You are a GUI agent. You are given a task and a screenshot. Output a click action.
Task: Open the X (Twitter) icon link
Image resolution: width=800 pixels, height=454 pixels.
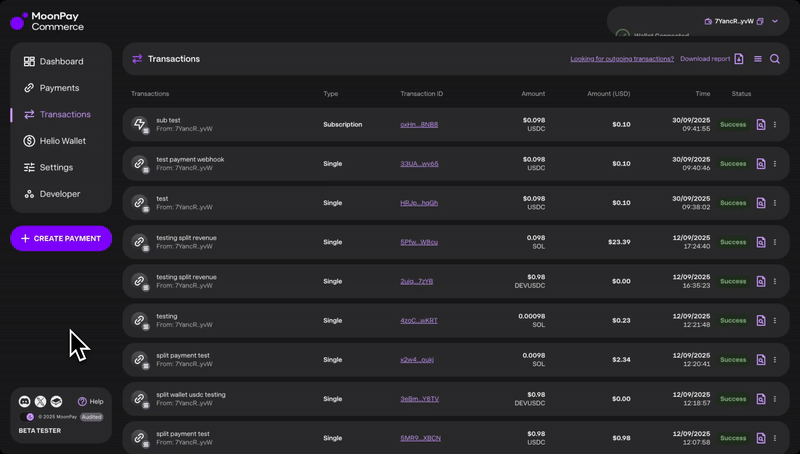[40, 401]
